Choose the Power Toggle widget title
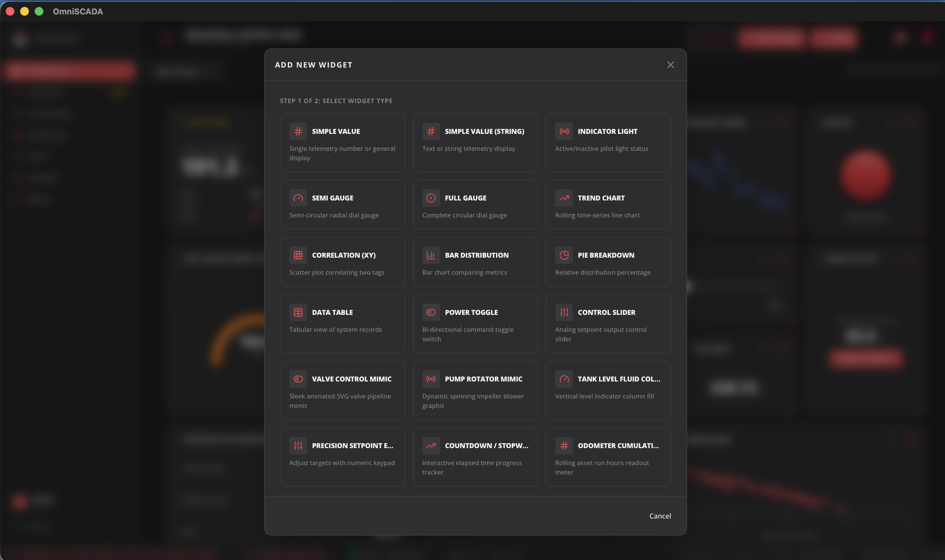945x560 pixels. click(x=472, y=312)
